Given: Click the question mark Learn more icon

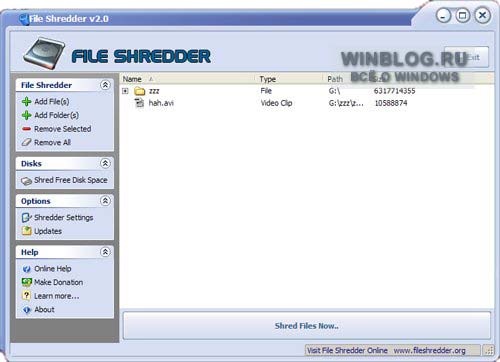Looking at the screenshot, I should point(26,296).
